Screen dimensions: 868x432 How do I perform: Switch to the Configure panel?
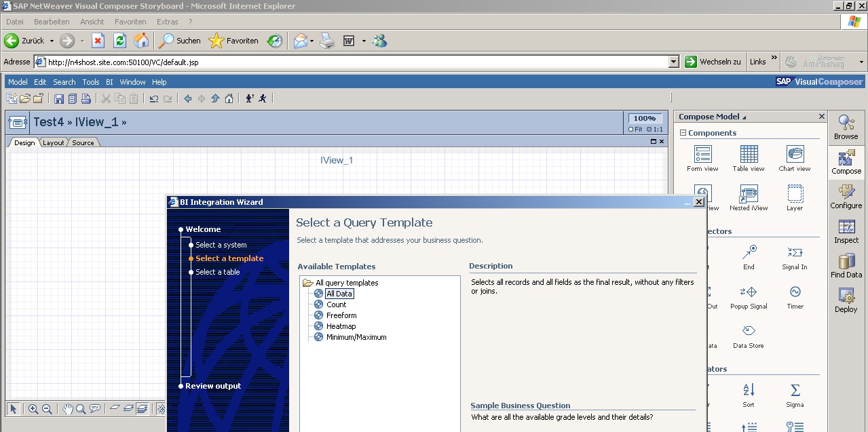[x=846, y=196]
